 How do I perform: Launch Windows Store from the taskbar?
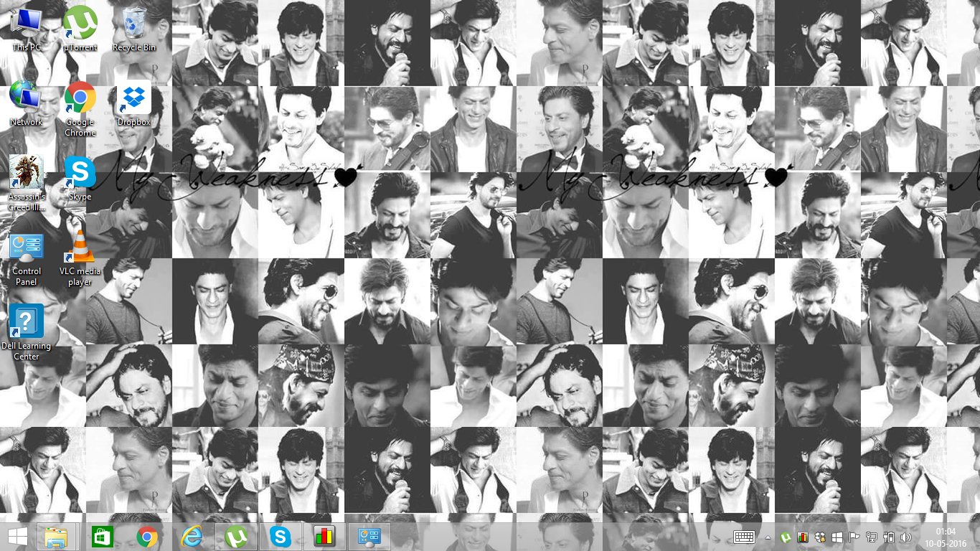pyautogui.click(x=103, y=537)
